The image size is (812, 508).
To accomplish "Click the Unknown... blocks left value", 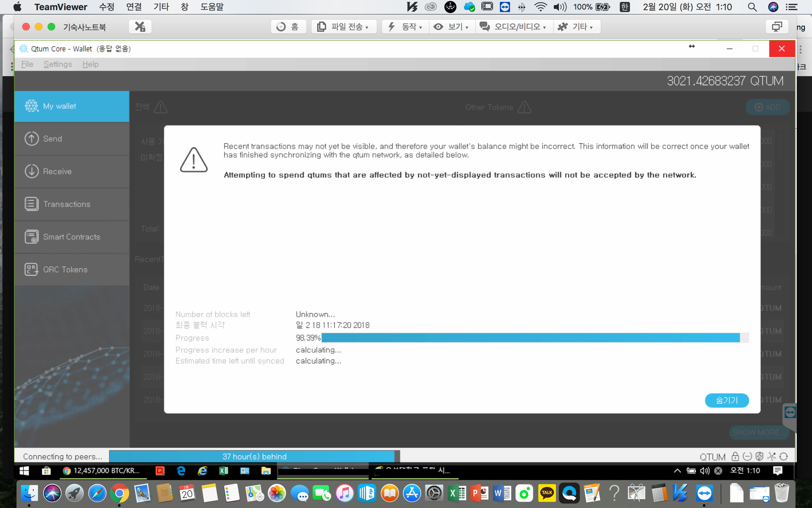I will (315, 314).
